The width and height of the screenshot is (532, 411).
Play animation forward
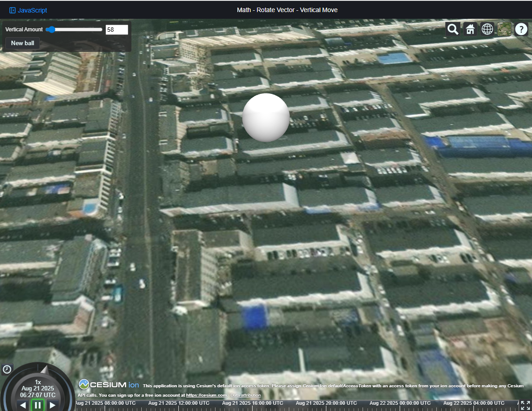52,405
